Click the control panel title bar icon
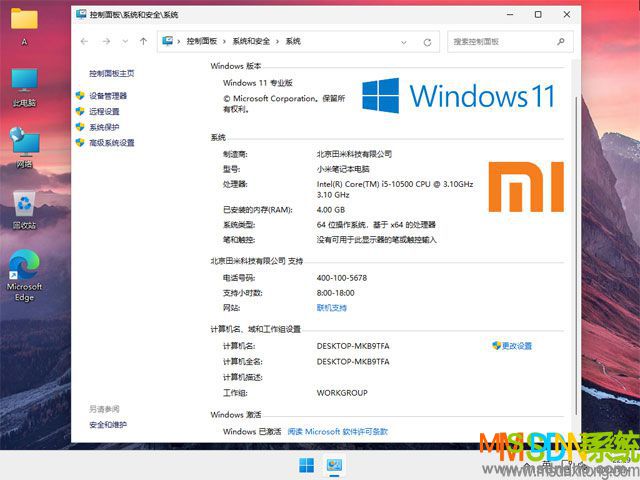The height and width of the screenshot is (480, 640). [81, 14]
